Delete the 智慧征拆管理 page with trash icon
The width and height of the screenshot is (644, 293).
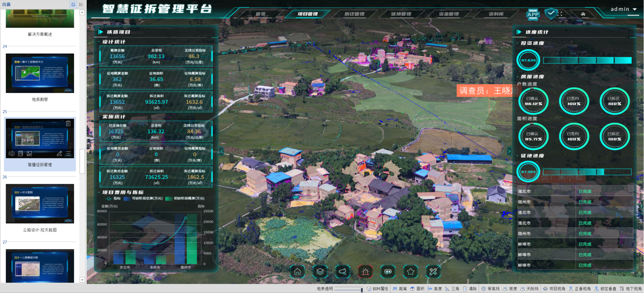tap(68, 123)
